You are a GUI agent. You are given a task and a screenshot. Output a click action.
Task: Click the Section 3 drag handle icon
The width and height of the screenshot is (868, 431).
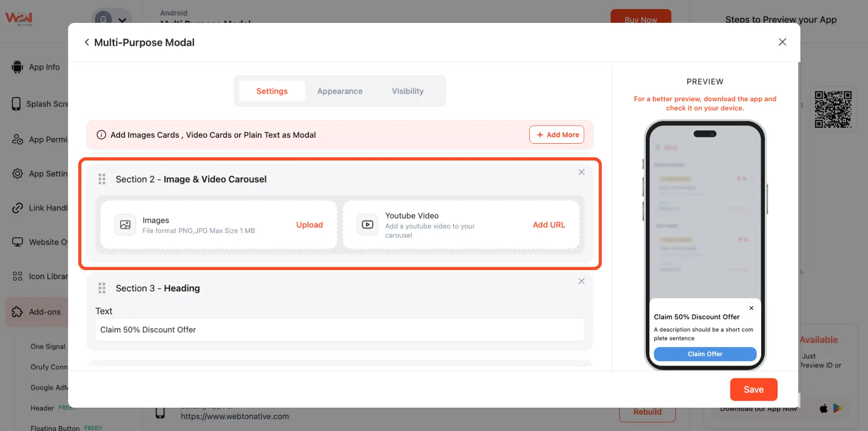pos(102,288)
